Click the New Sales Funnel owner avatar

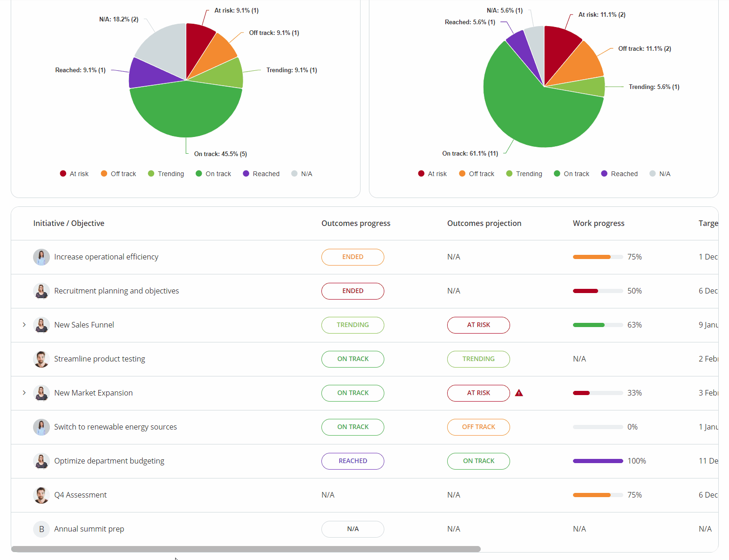click(41, 325)
